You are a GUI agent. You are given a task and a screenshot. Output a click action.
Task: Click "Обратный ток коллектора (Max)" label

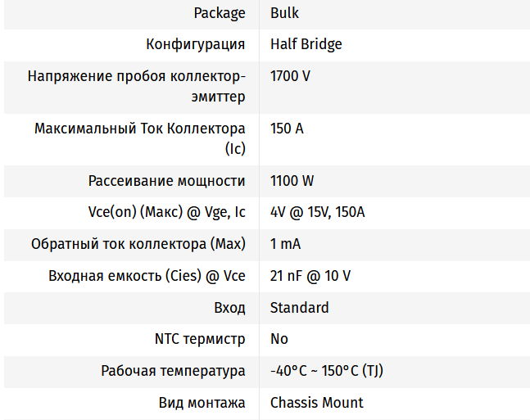pyautogui.click(x=138, y=244)
